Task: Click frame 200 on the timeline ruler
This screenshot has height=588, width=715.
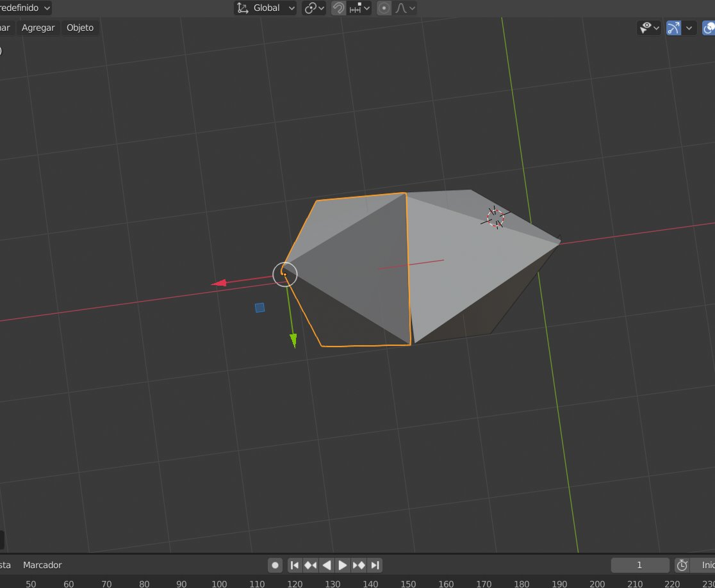Action: (x=597, y=584)
